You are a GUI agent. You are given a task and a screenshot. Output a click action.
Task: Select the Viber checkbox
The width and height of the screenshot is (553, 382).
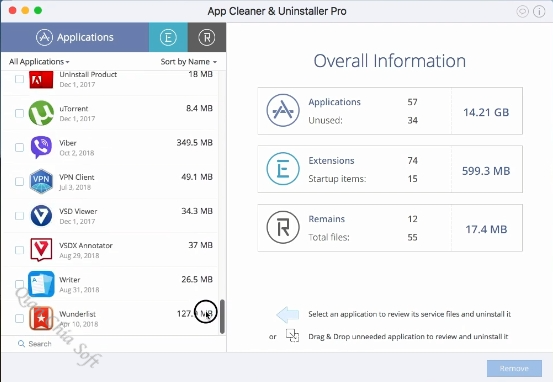[19, 147]
